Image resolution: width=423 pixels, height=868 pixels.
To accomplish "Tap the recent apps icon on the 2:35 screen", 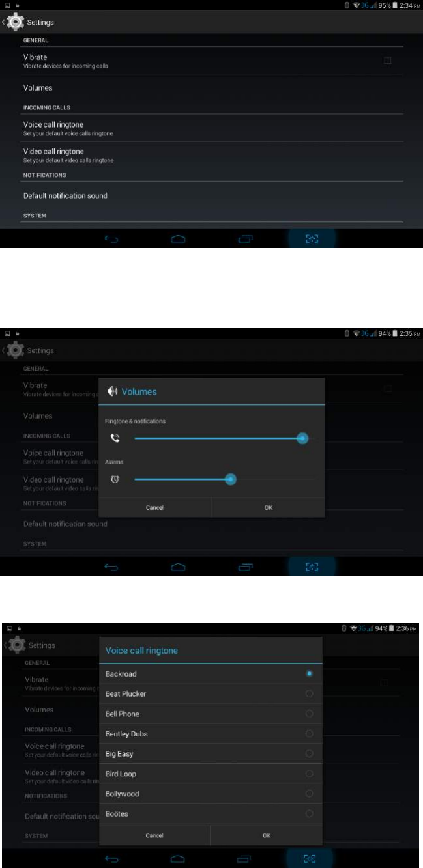I will (245, 567).
